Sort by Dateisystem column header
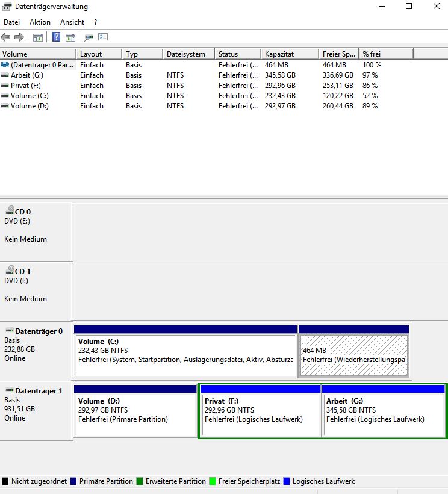448x494 pixels. point(188,54)
